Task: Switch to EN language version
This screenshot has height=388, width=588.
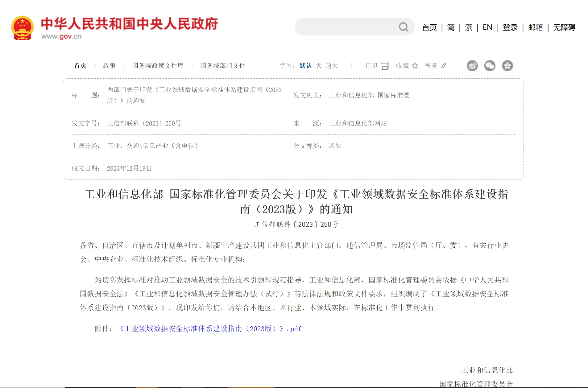Action: click(487, 27)
